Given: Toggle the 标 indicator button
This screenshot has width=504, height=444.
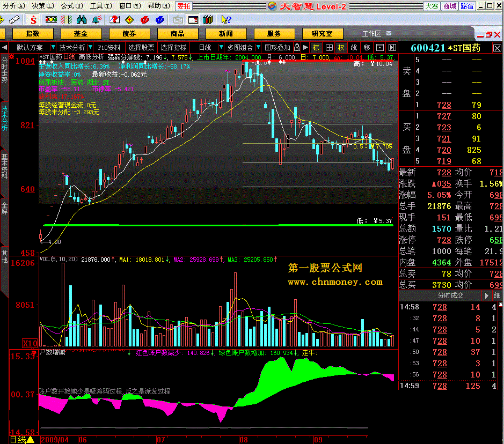Looking at the screenshot, I should [316, 48].
